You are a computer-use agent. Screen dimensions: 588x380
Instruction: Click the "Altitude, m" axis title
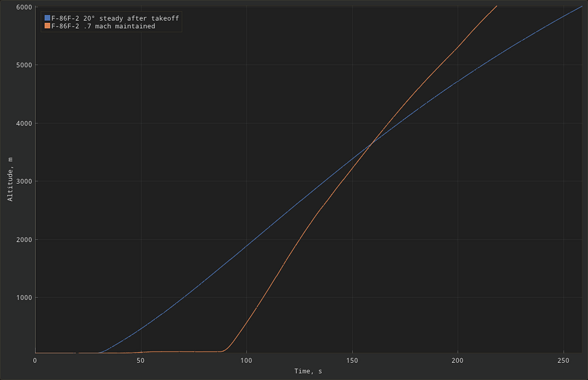coord(10,180)
